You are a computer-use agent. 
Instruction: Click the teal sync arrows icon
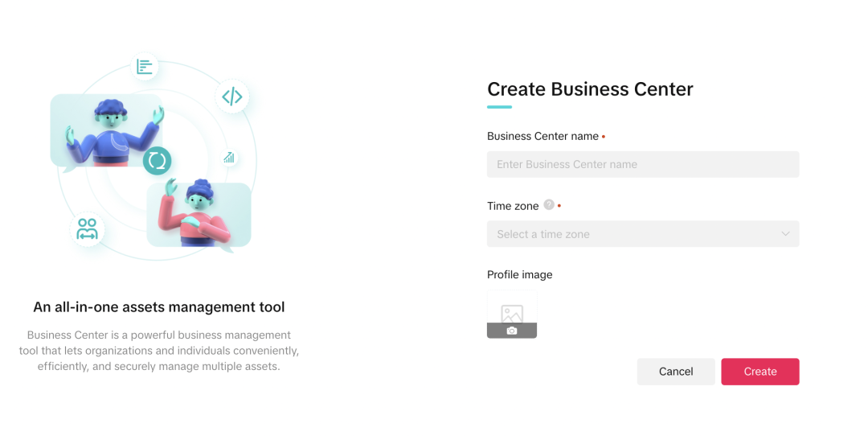[x=158, y=161]
